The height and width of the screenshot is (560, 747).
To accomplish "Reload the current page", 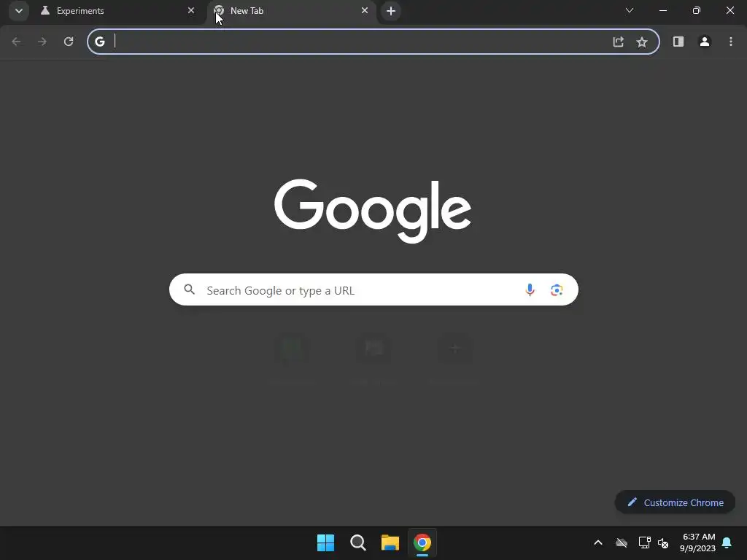I will (69, 42).
